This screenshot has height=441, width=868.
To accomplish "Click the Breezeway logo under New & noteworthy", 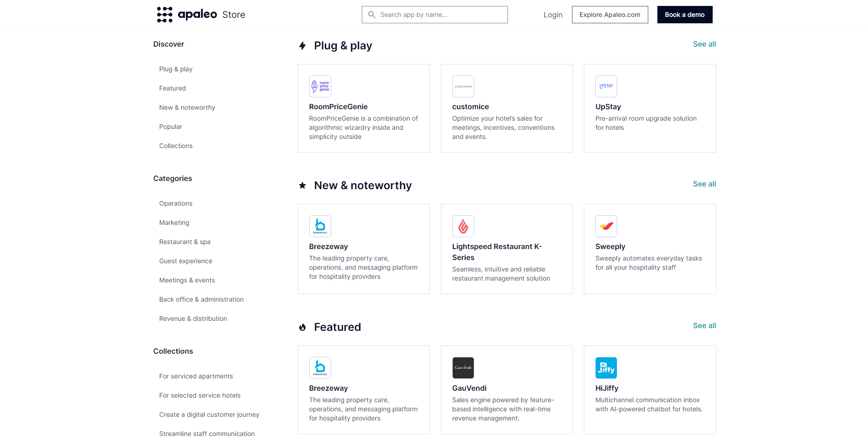I will click(x=320, y=226).
